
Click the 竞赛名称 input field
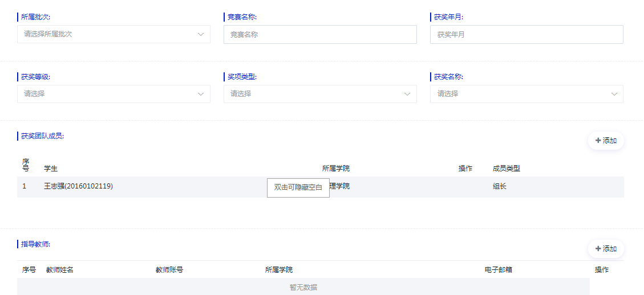(x=320, y=35)
